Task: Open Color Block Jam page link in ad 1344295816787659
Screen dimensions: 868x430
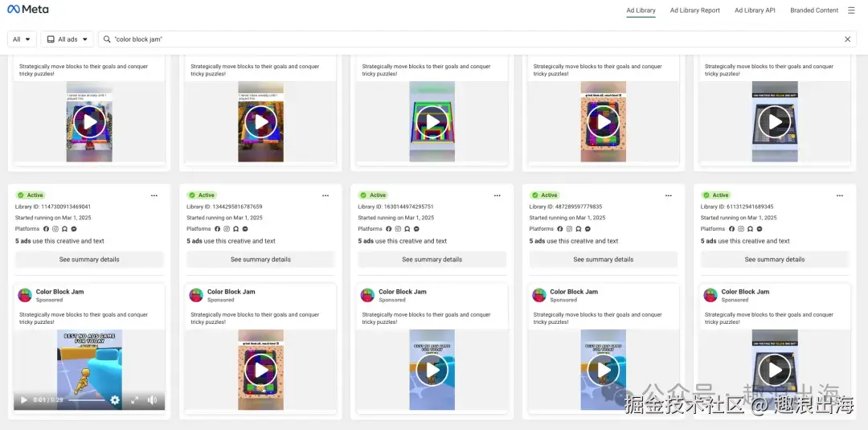Action: pos(231,292)
